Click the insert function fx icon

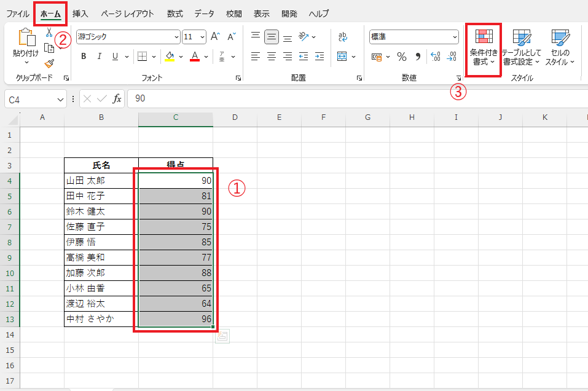point(117,99)
